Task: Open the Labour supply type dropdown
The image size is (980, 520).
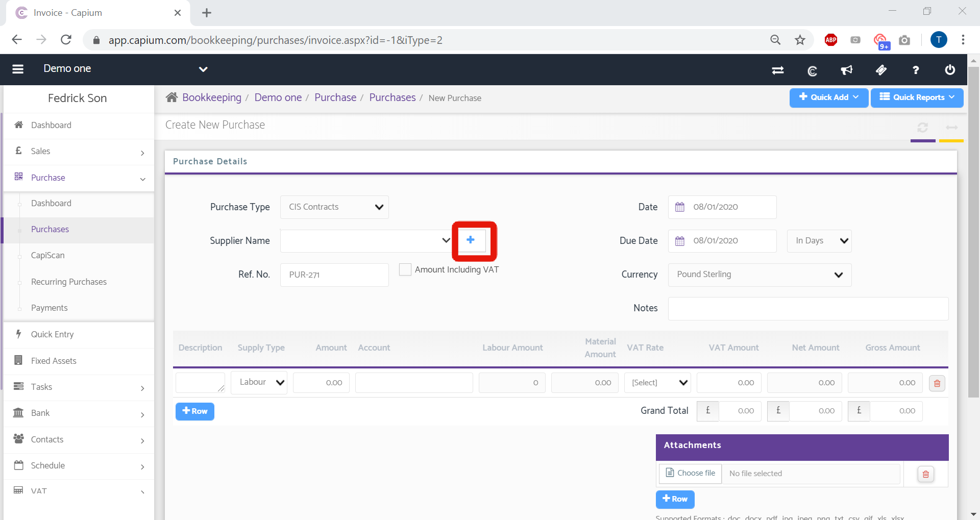Action: [x=259, y=382]
